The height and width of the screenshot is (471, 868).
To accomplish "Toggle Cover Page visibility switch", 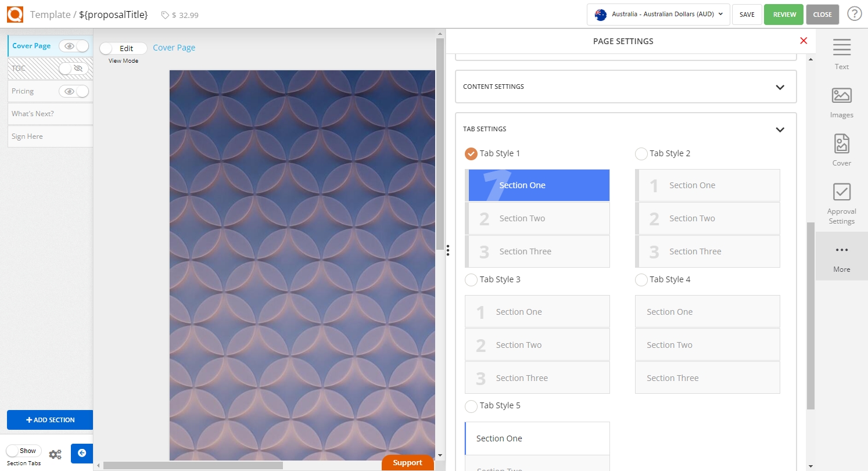I will pyautogui.click(x=74, y=46).
